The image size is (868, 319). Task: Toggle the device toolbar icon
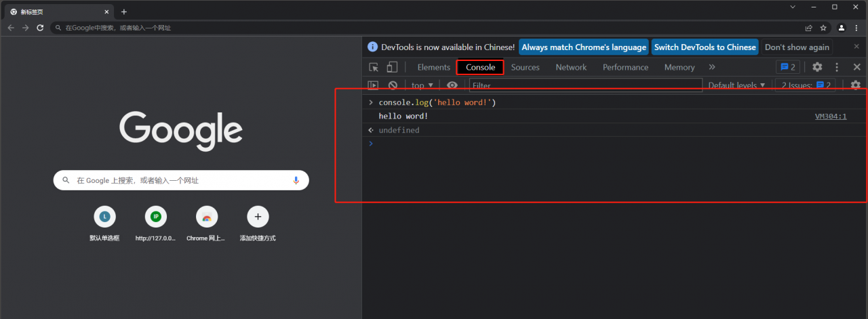point(392,67)
